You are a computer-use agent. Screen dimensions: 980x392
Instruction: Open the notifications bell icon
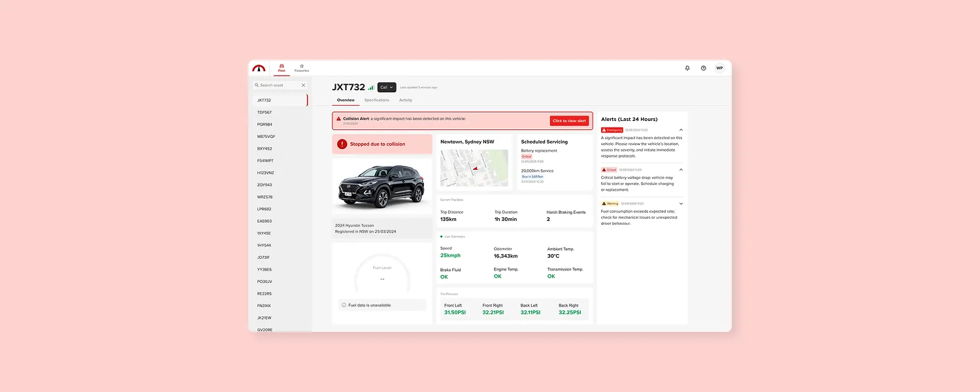pyautogui.click(x=687, y=68)
